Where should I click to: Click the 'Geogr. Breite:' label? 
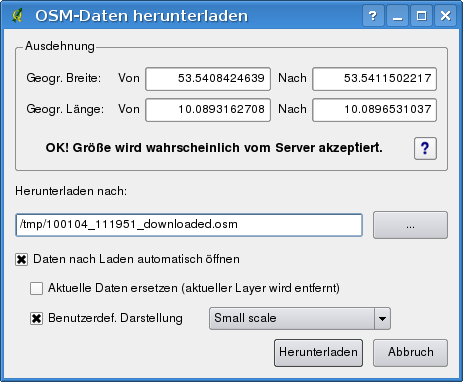(63, 78)
